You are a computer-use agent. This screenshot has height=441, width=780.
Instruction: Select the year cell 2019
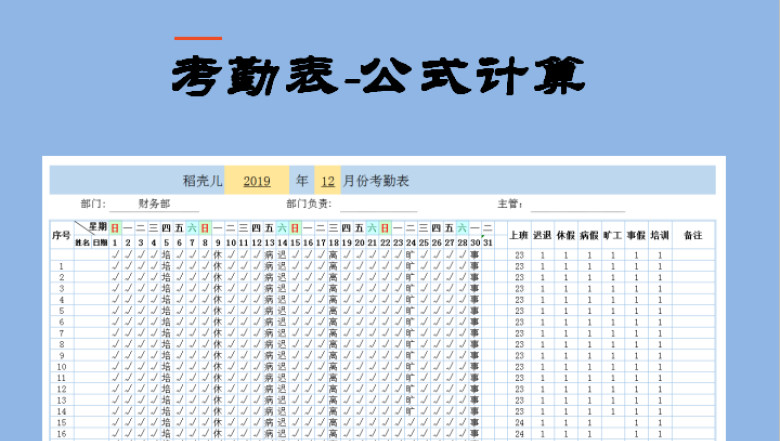[x=257, y=180]
